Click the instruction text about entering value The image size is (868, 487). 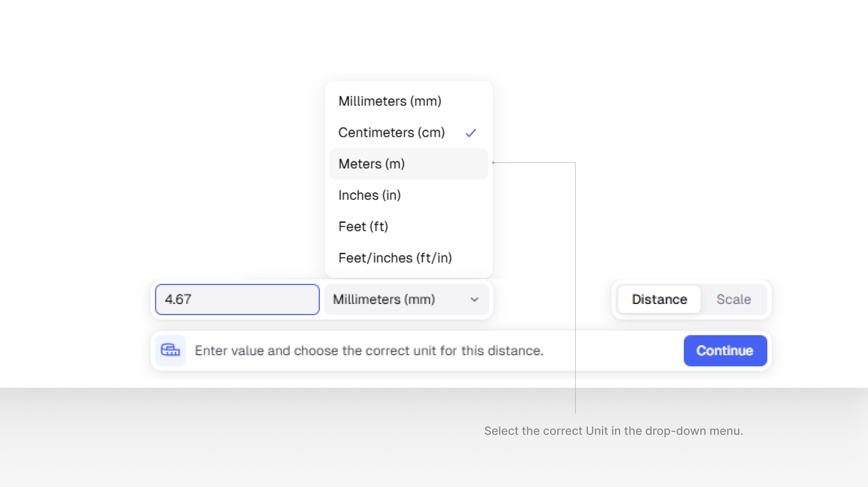(369, 351)
